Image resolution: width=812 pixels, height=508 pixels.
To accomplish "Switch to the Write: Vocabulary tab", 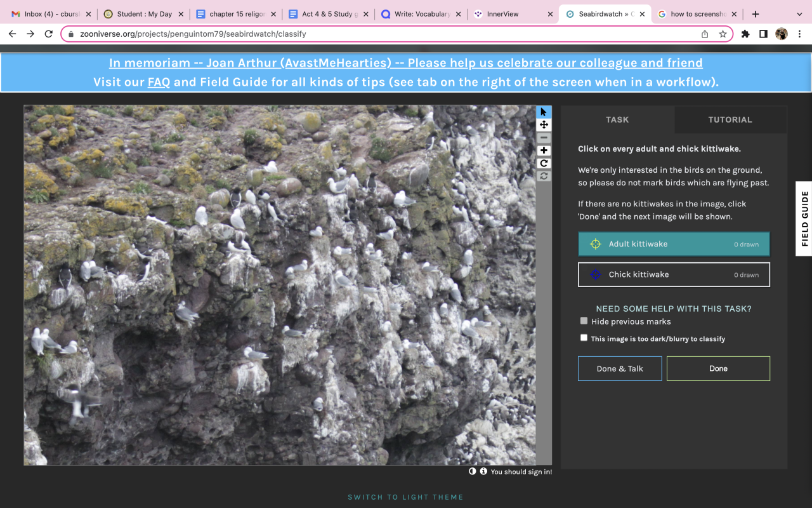I will pos(420,14).
